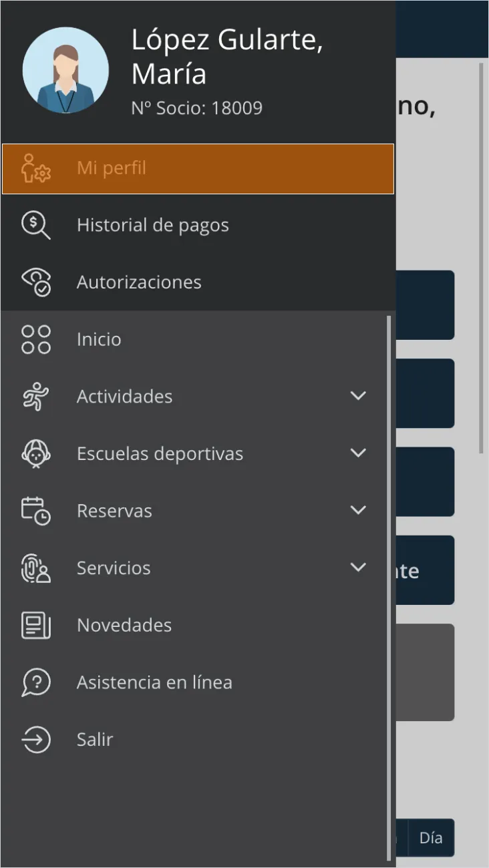Click the Historial de pagos magnifier icon
The width and height of the screenshot is (489, 868).
pos(36,225)
